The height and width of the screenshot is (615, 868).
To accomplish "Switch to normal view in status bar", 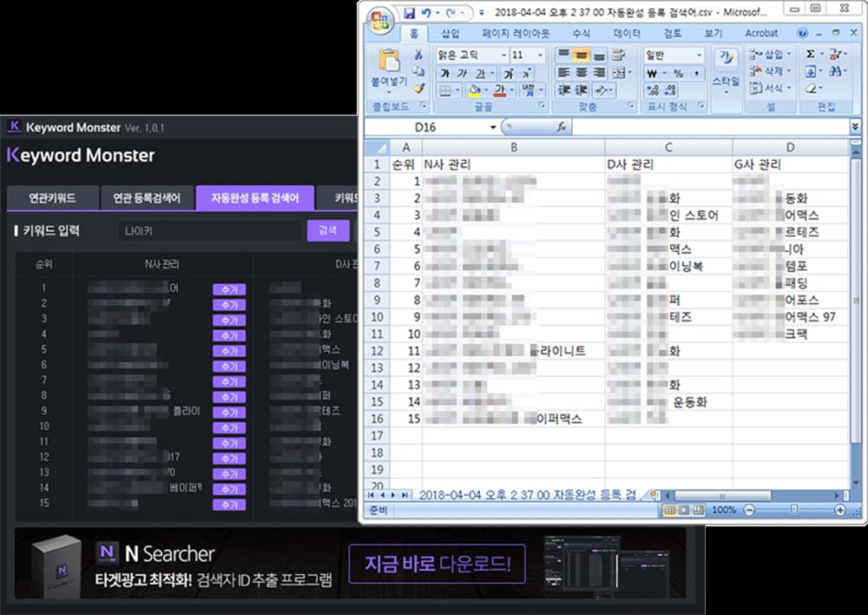I will (x=670, y=510).
